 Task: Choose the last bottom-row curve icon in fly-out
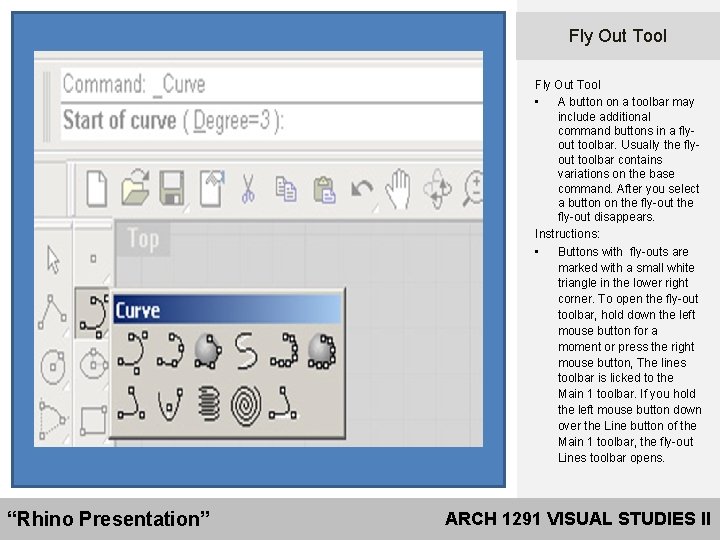(283, 403)
